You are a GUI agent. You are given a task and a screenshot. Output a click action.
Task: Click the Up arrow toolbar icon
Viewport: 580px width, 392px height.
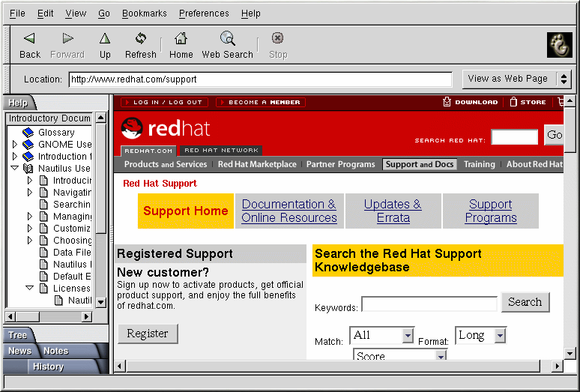[x=105, y=39]
